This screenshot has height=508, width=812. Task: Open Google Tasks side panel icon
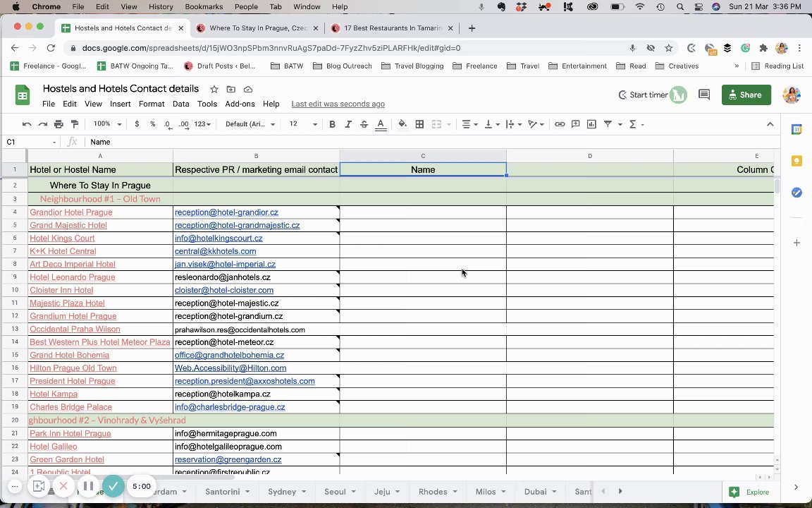click(x=796, y=193)
